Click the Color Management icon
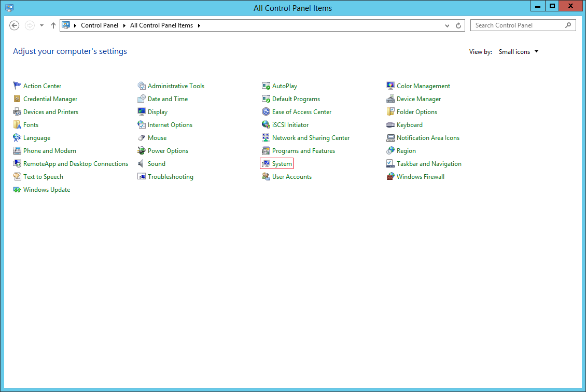Screen dimensions: 586x392 coord(390,86)
